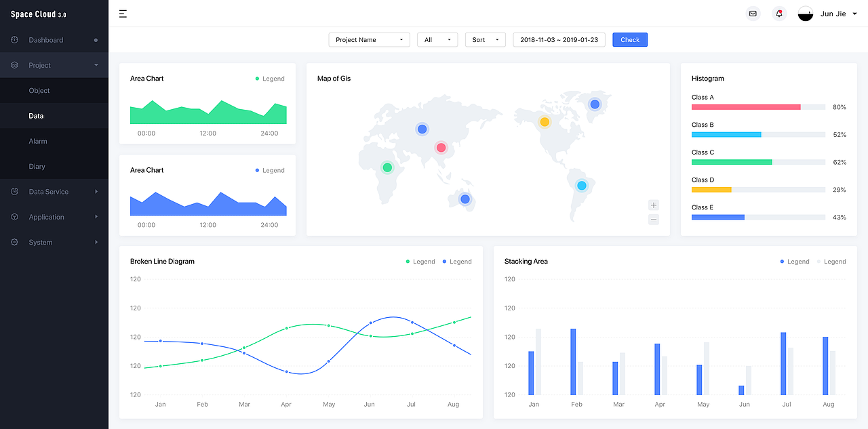Select the blue map marker over Greenland

595,104
